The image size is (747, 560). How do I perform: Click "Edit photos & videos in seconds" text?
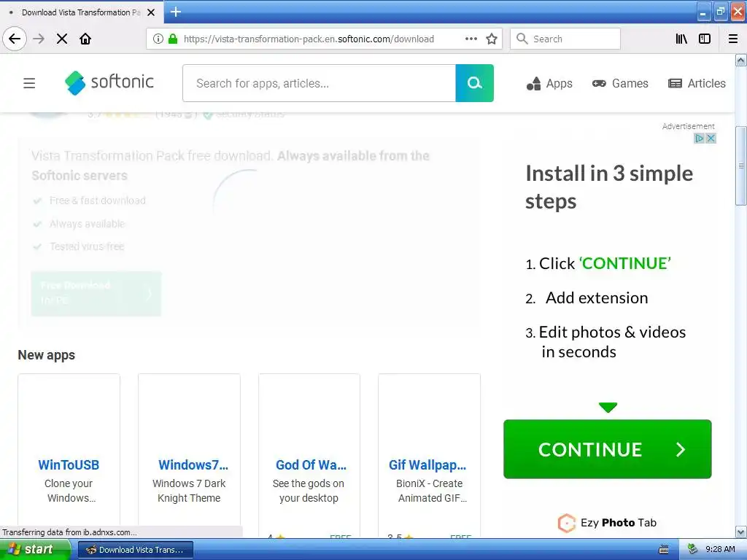(612, 342)
